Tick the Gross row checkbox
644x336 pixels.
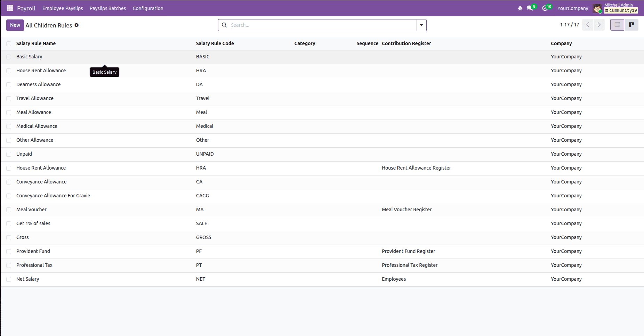click(x=9, y=238)
